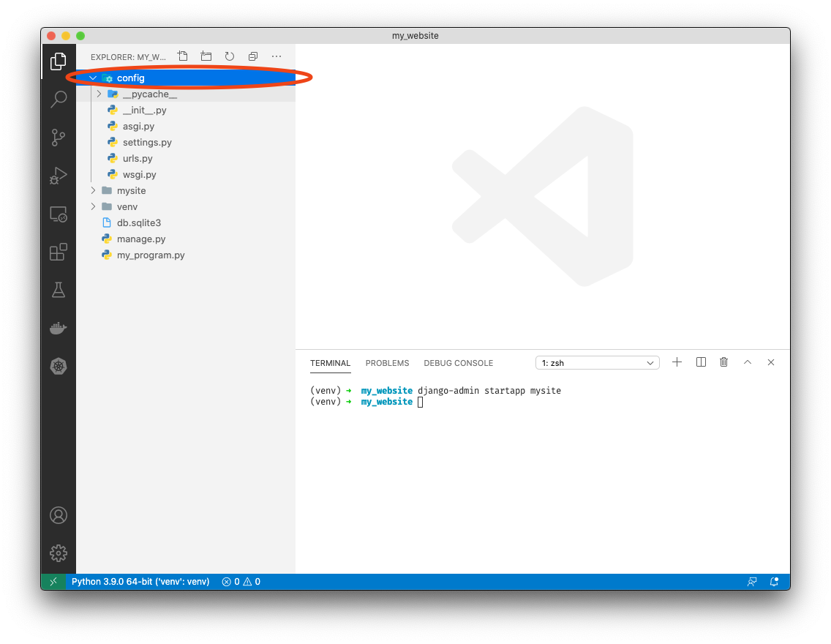The width and height of the screenshot is (831, 644).
Task: Switch to the PROBLEMS tab
Action: point(387,362)
